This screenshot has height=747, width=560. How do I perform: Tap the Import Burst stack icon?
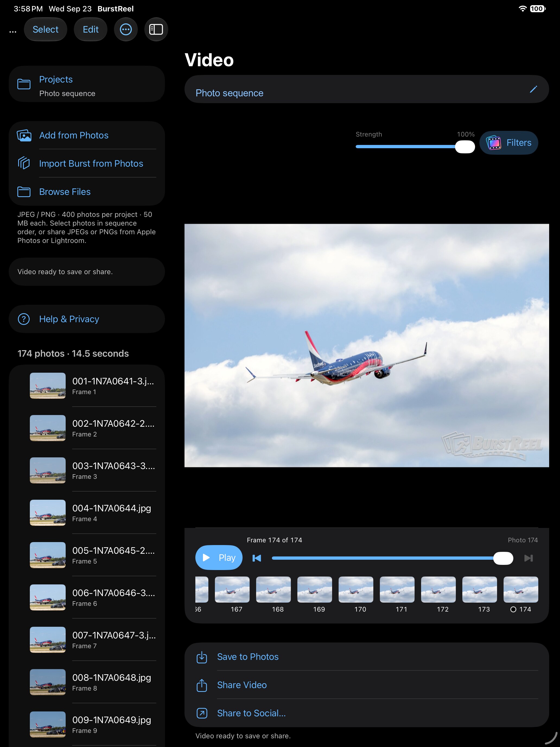click(x=24, y=163)
